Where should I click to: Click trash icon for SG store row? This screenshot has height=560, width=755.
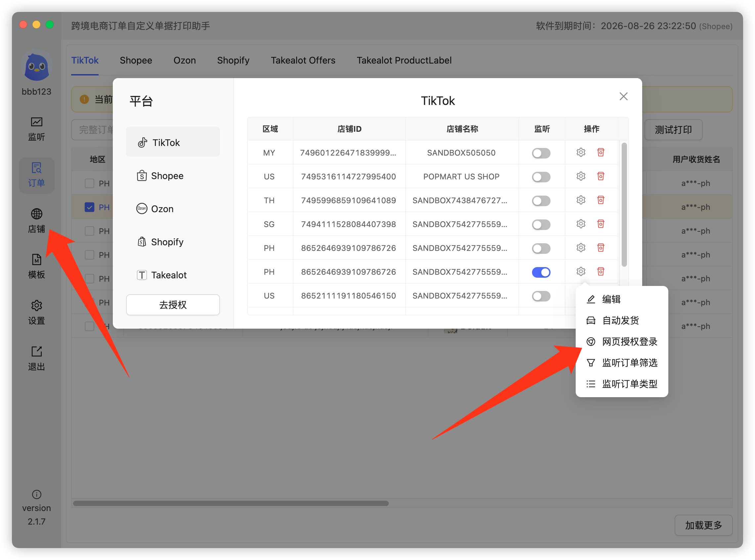(601, 224)
